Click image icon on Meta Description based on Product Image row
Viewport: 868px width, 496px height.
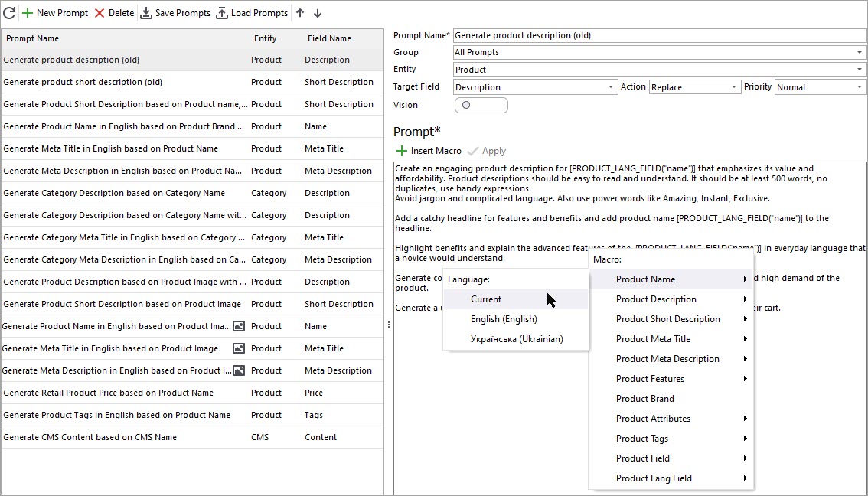(239, 370)
